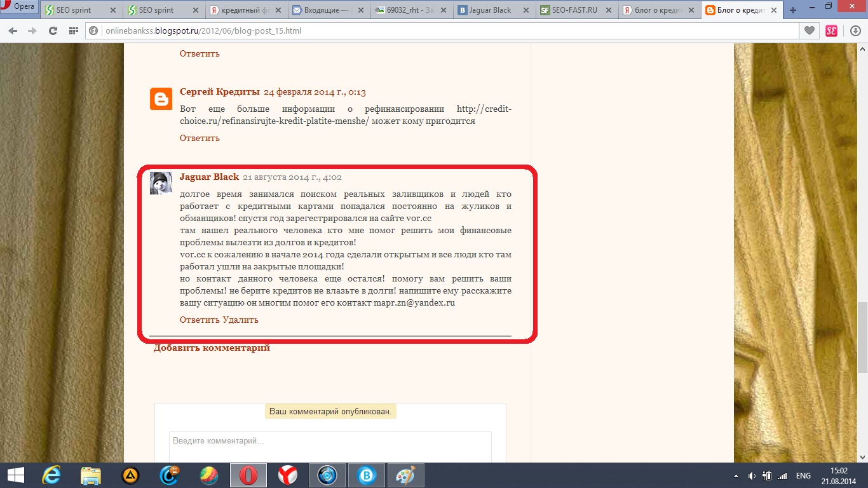
Task: Click the mapr.zn@yandex.ru email text
Action: tap(414, 303)
